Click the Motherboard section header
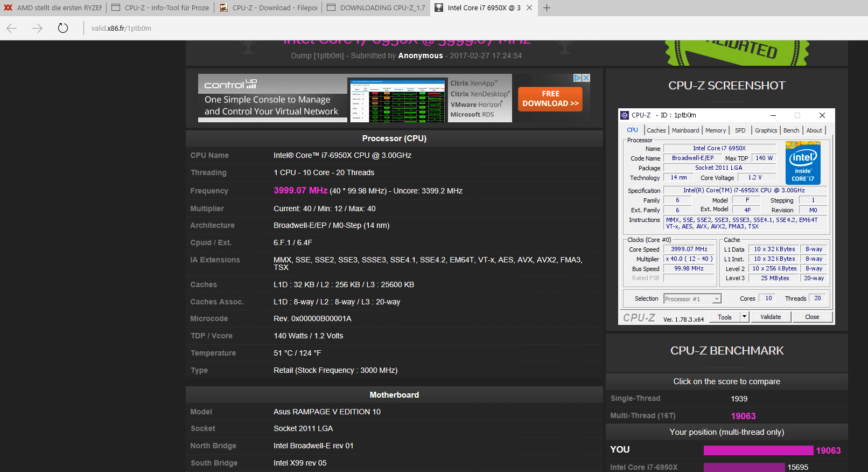This screenshot has height=472, width=868. [x=394, y=395]
